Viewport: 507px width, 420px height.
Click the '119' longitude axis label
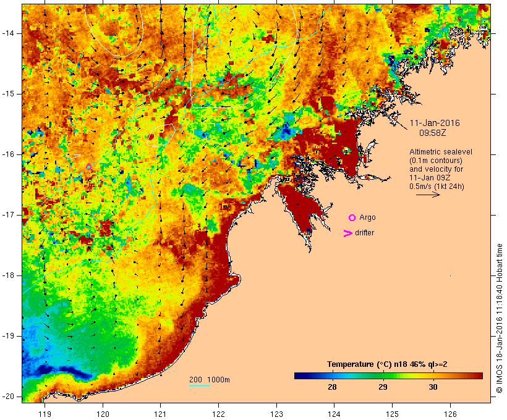pyautogui.click(x=45, y=414)
